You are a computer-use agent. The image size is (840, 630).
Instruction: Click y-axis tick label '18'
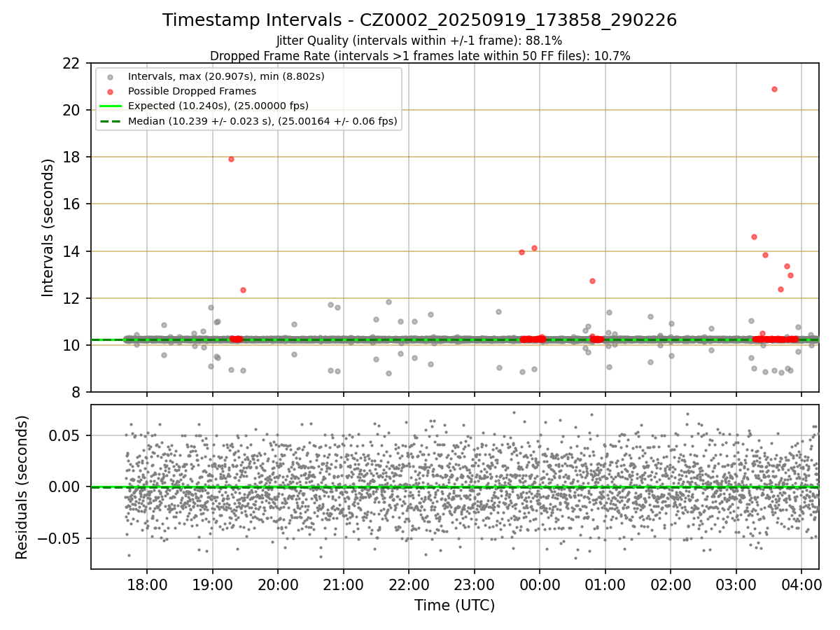pos(71,157)
